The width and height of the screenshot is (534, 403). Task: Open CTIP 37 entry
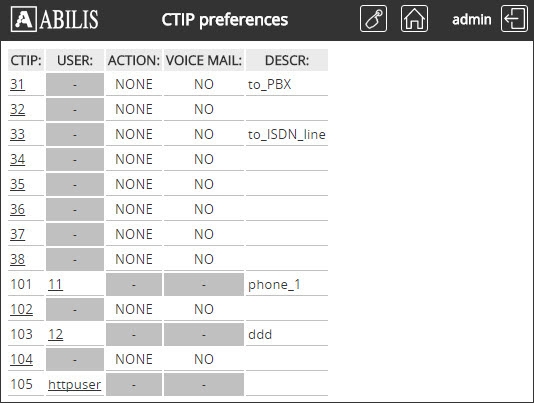point(17,234)
